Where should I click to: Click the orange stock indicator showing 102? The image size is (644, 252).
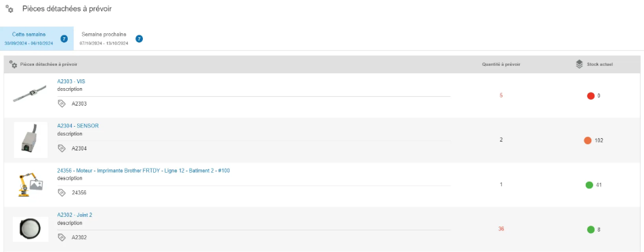click(x=588, y=141)
